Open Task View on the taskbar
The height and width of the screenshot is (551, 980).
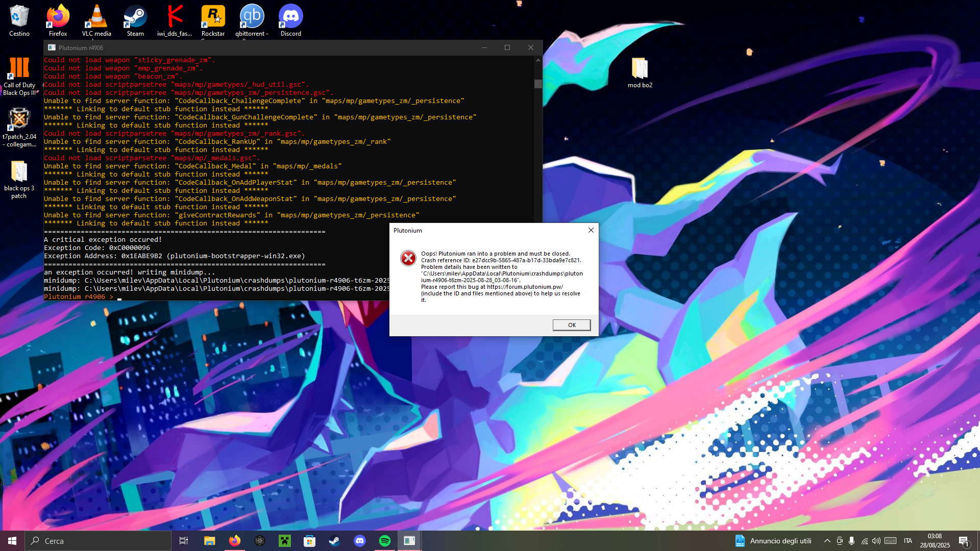(184, 541)
